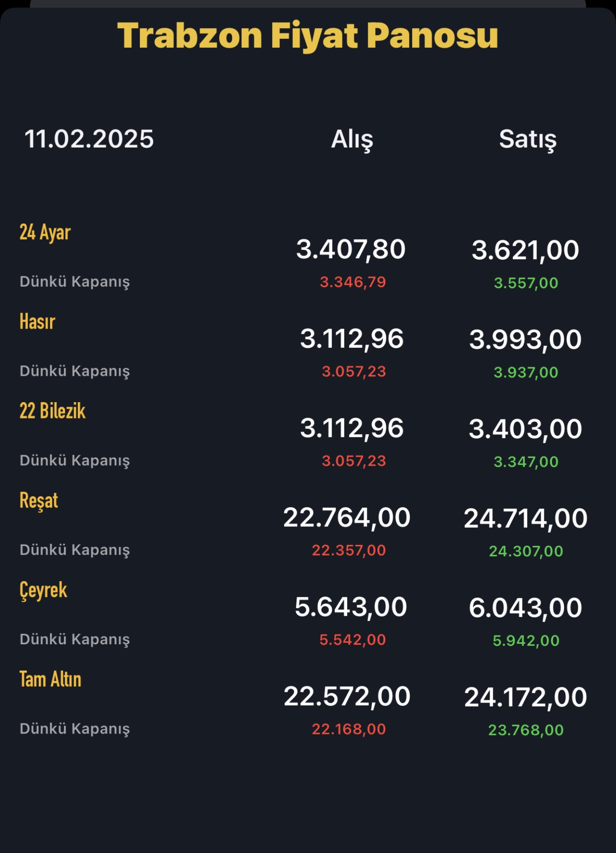Tap 24 Ayar selling price 3.621,00
The width and height of the screenshot is (616, 853).
pos(525,251)
